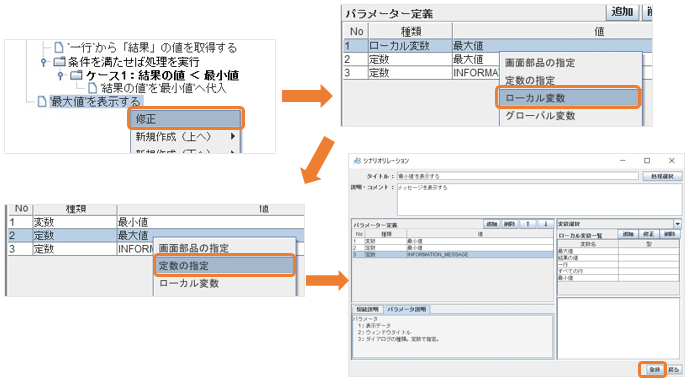Collapse the 条件を満たせば処理を実行 tree node
Screen dimensions: 687x380
tap(43, 62)
